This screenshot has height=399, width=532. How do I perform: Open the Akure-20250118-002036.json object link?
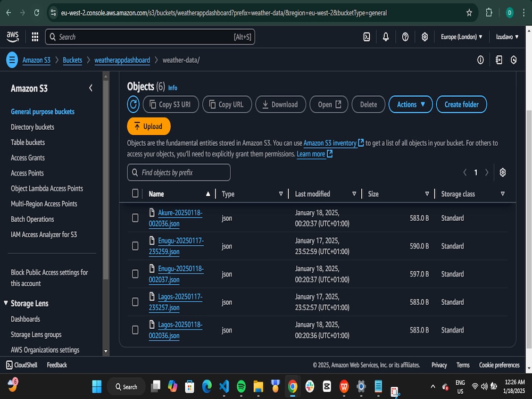pos(176,218)
